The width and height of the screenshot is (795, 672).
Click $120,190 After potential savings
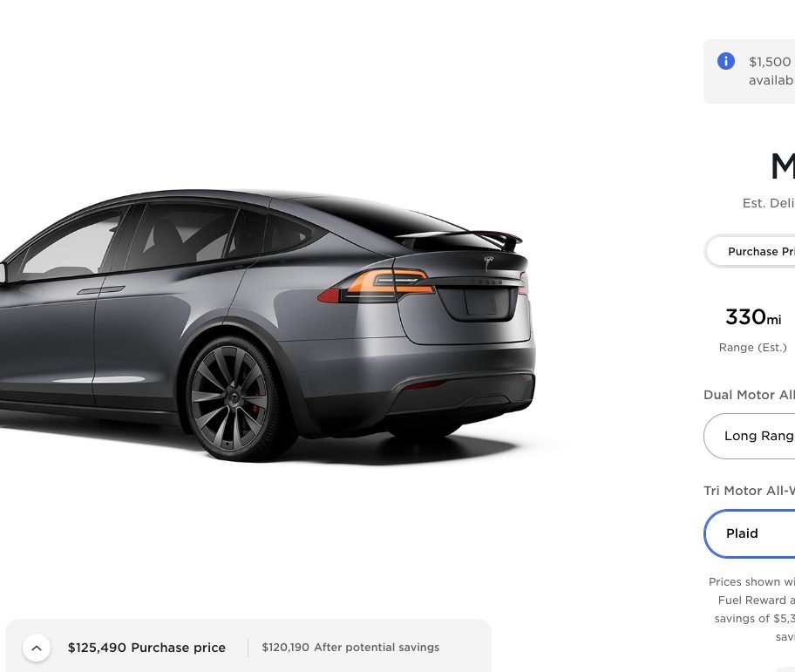(350, 648)
